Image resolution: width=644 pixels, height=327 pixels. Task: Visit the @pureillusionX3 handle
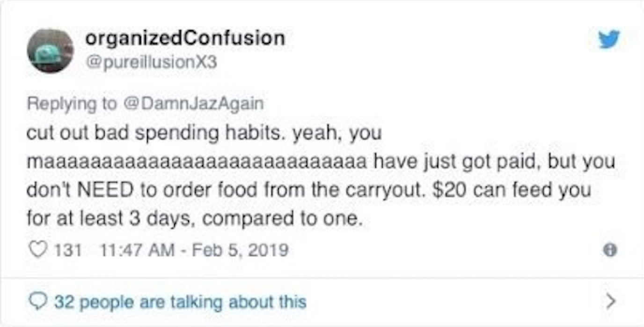click(x=151, y=62)
